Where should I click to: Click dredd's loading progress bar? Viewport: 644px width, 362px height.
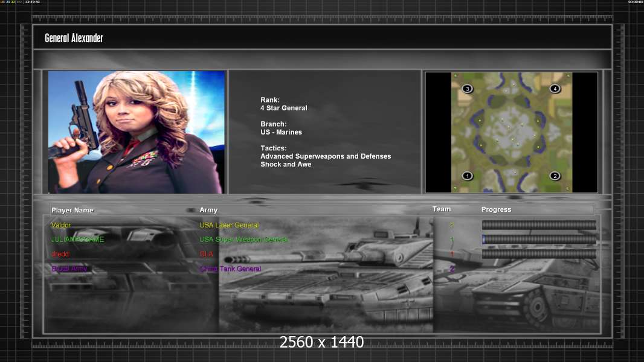(539, 254)
